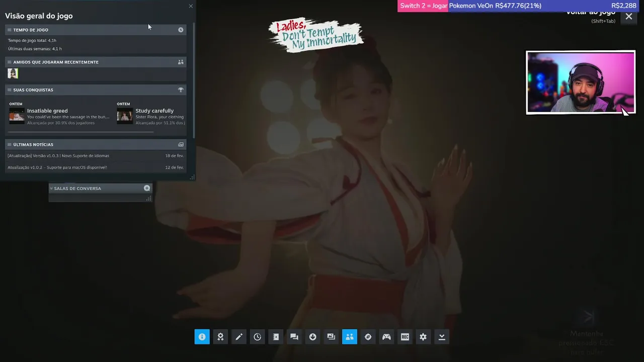The width and height of the screenshot is (644, 362).
Task: Click the hamburger handle beside Suas Conquistas
Action: click(x=9, y=89)
